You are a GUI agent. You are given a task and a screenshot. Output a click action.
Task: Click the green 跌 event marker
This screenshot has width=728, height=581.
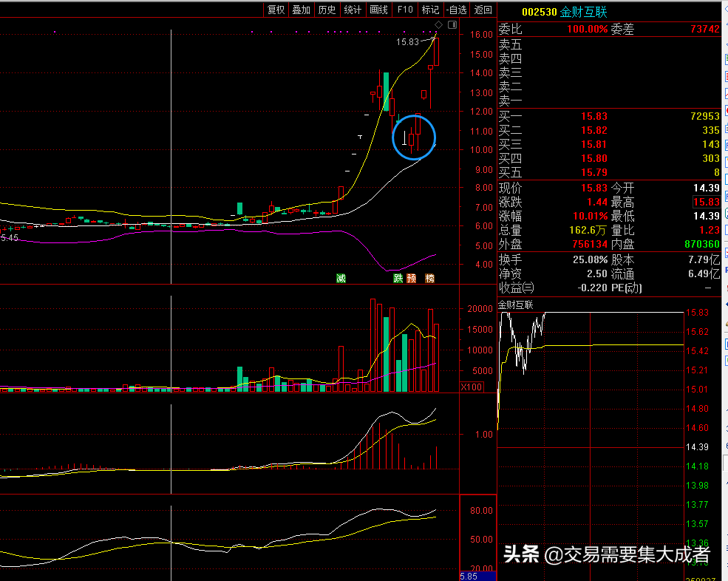coord(398,279)
